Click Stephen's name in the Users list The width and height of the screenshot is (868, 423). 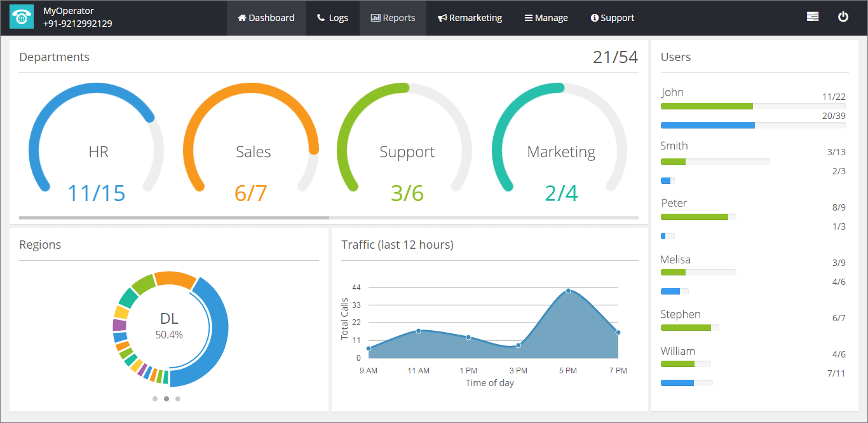point(680,314)
